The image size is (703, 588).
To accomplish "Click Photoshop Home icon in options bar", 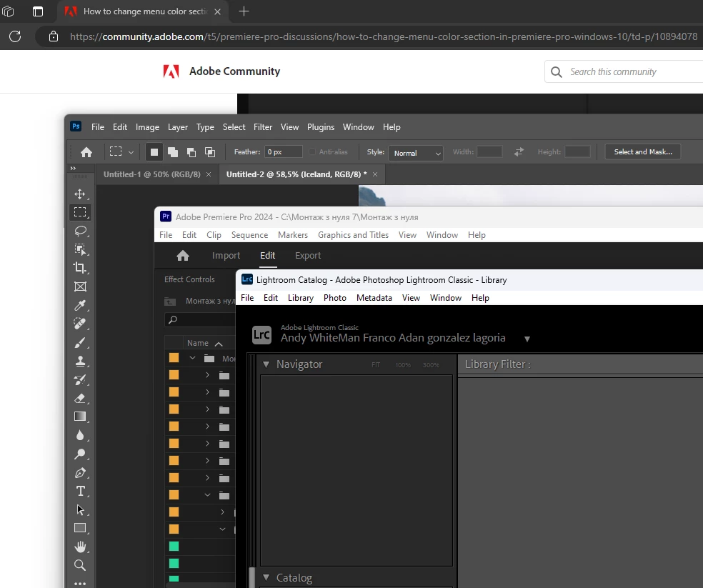I will (x=86, y=152).
